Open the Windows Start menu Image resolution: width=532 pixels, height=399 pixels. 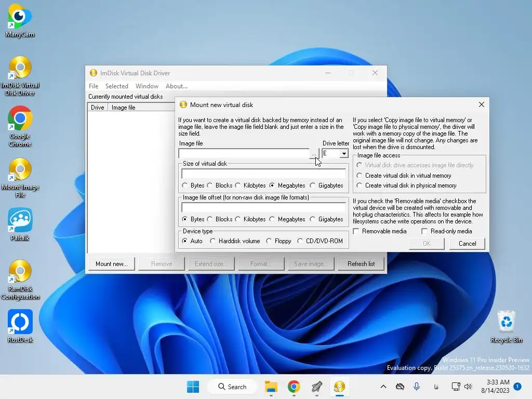click(193, 387)
